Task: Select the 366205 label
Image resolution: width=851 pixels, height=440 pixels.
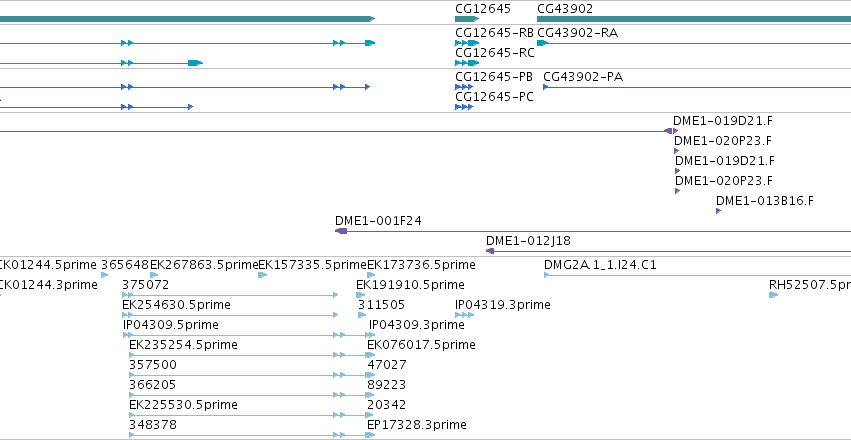Action: [153, 385]
